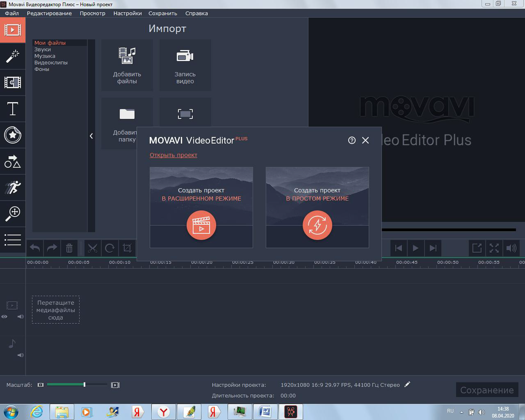
Task: Play the preview with the play button
Action: [x=415, y=248]
